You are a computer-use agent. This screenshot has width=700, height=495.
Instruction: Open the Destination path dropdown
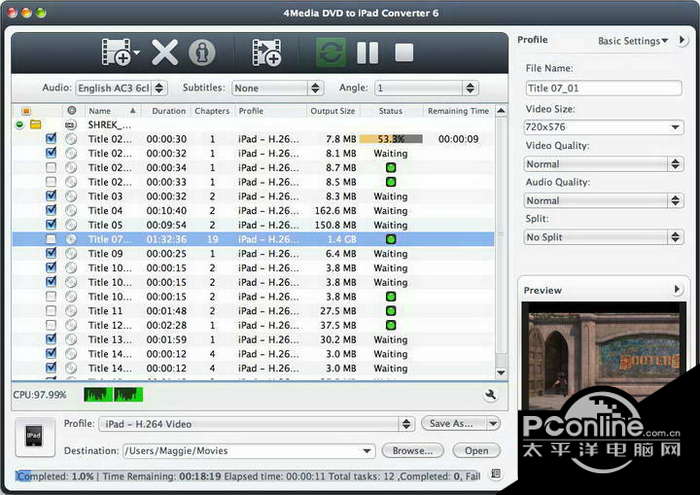367,451
